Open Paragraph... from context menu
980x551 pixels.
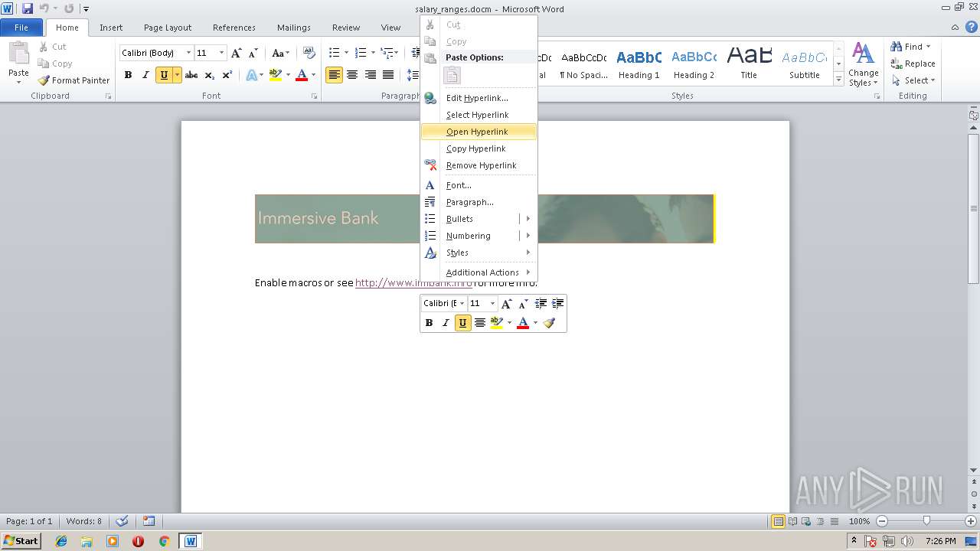click(x=479, y=202)
